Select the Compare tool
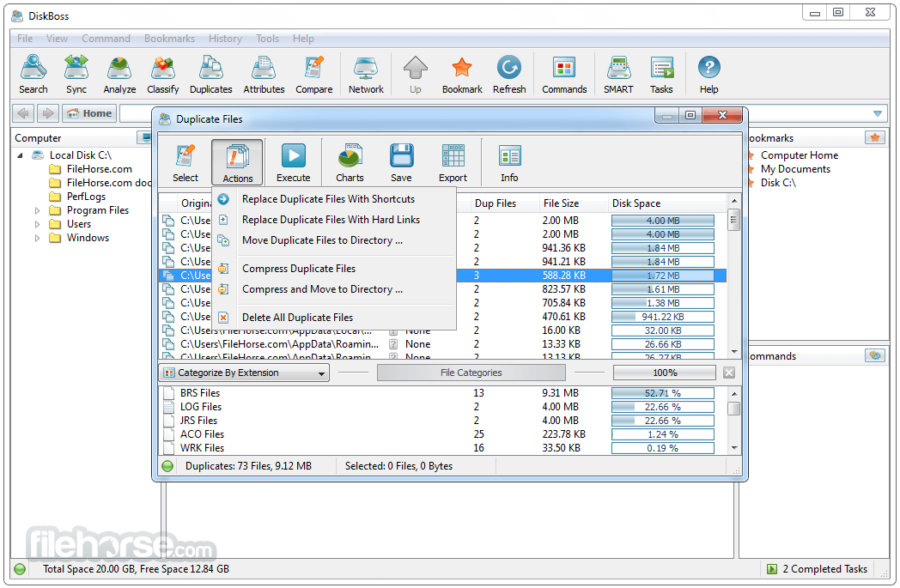The height and width of the screenshot is (588, 900). pos(314,75)
